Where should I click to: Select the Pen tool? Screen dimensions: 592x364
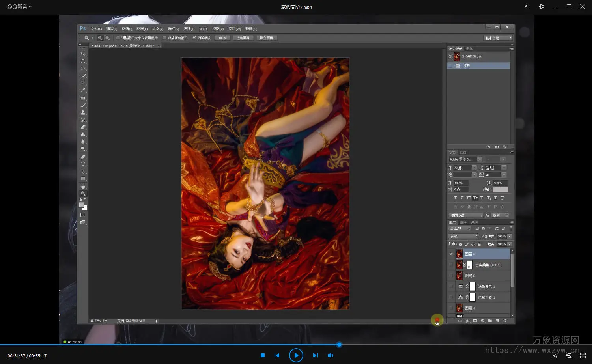coord(83,157)
